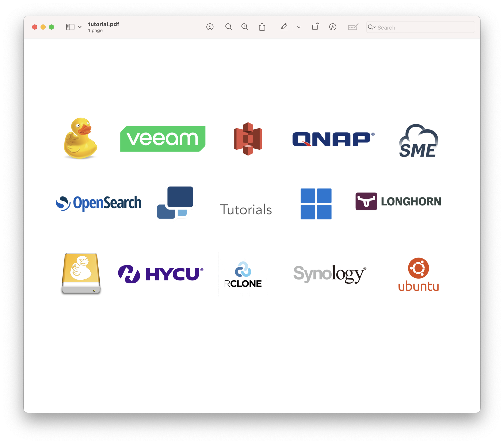This screenshot has width=504, height=444.
Task: Open the Share menu
Action: pyautogui.click(x=262, y=27)
